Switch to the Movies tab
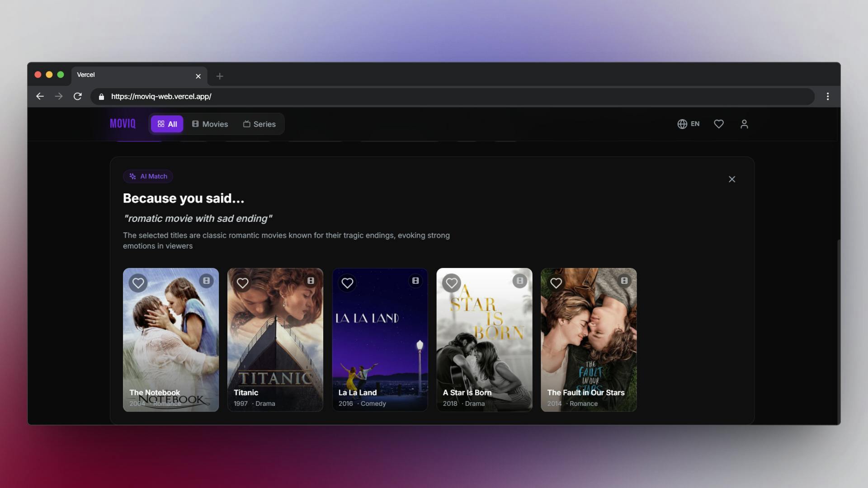This screenshot has height=488, width=868. click(x=210, y=124)
